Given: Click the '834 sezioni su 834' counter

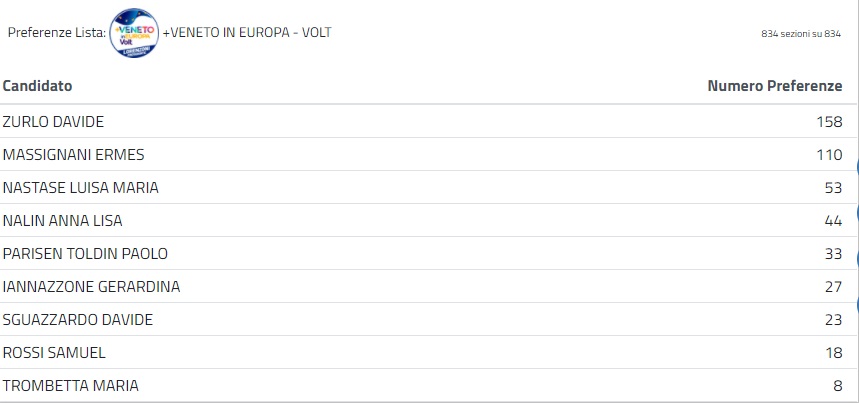Looking at the screenshot, I should coord(798,34).
